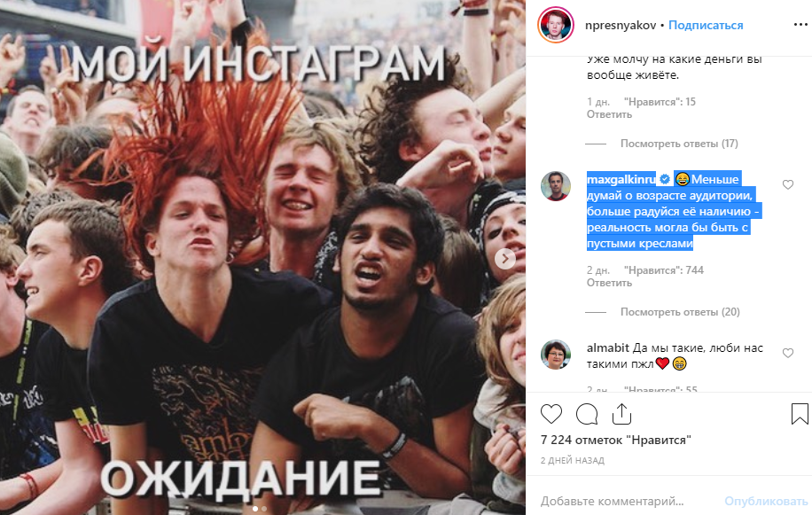The width and height of the screenshot is (812, 515).
Task: Submit the comment with Опубликовать
Action: click(766, 501)
